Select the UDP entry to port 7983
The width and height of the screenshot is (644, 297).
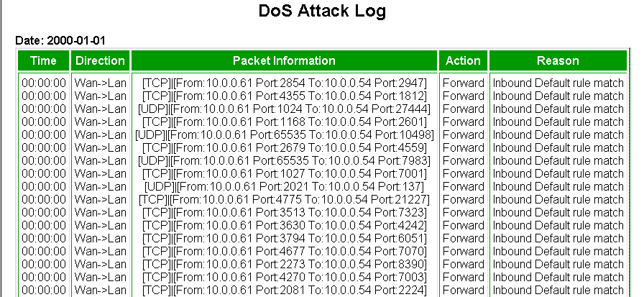coord(284,160)
